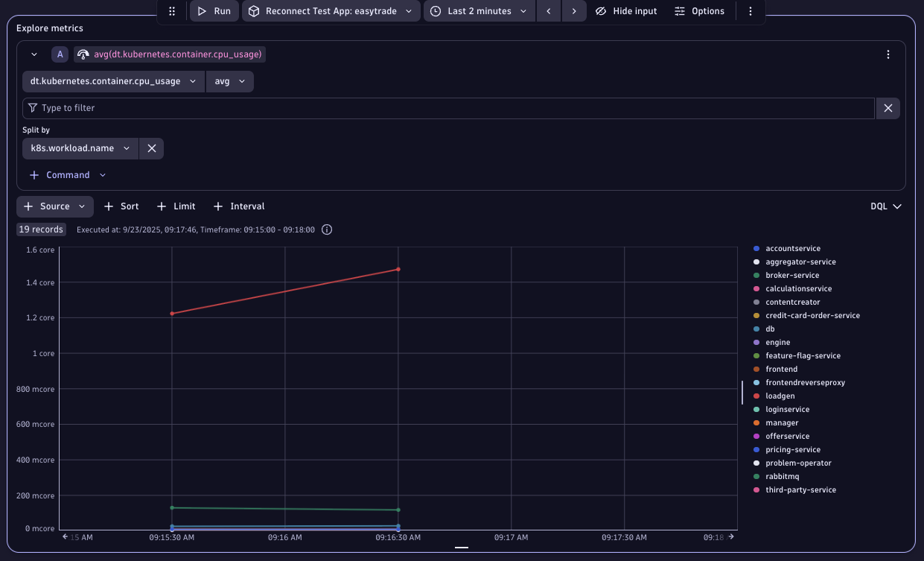The width and height of the screenshot is (924, 561).
Task: Add a Sort command
Action: 121,206
